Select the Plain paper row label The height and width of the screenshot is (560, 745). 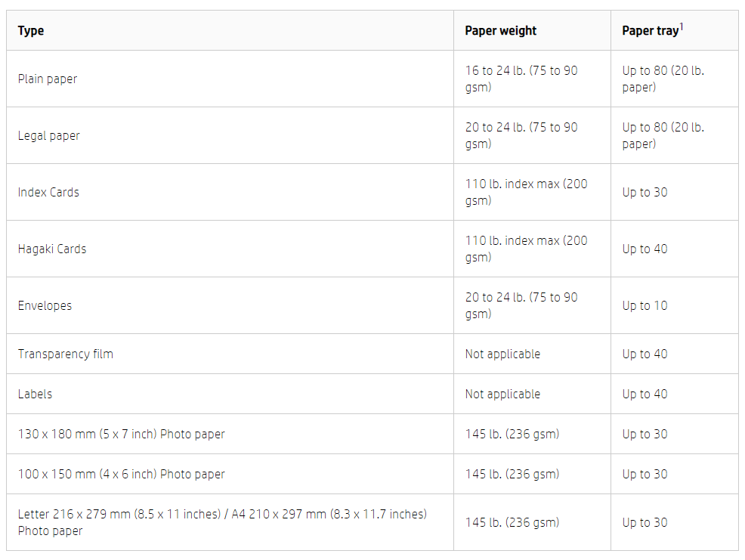click(x=48, y=79)
